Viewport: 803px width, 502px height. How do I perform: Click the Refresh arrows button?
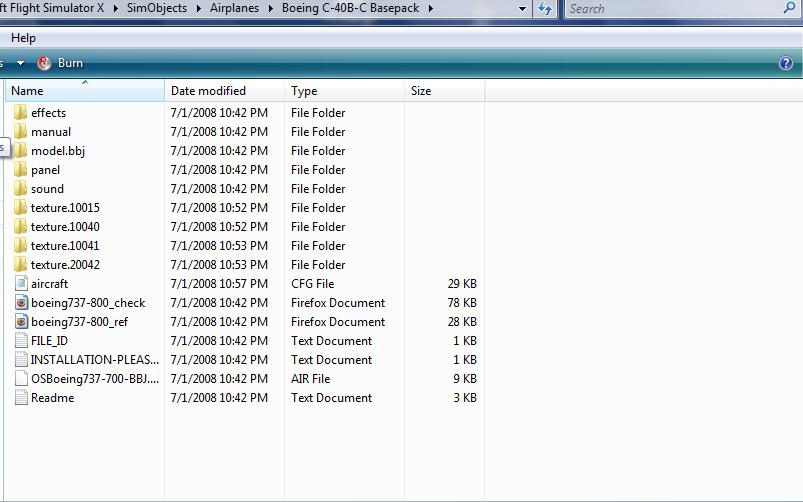click(545, 9)
